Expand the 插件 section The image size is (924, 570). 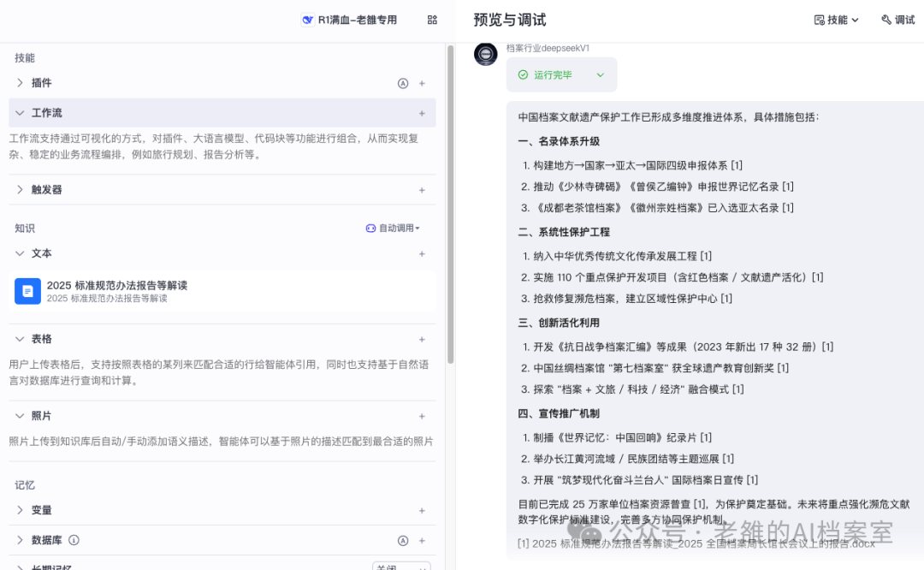pyautogui.click(x=20, y=83)
